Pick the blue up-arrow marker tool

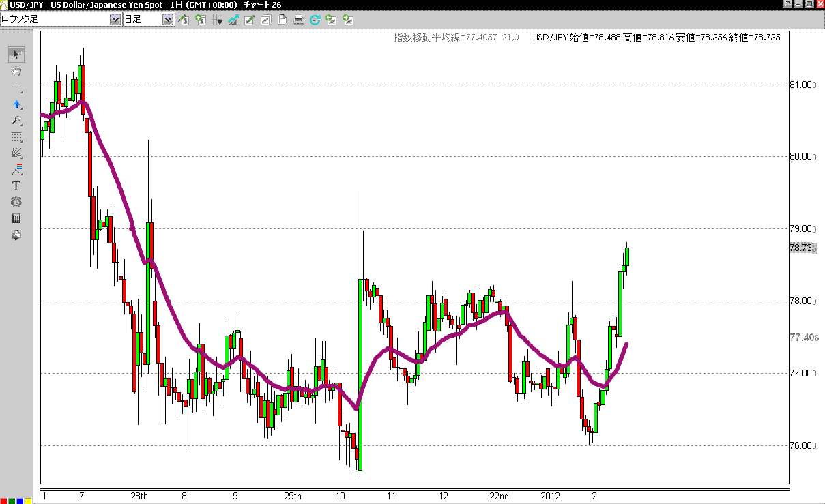16,104
